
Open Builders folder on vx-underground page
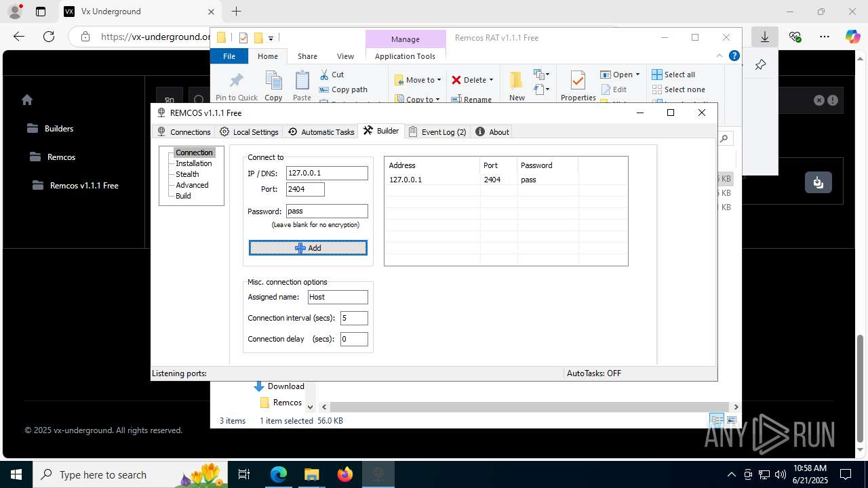(x=50, y=128)
